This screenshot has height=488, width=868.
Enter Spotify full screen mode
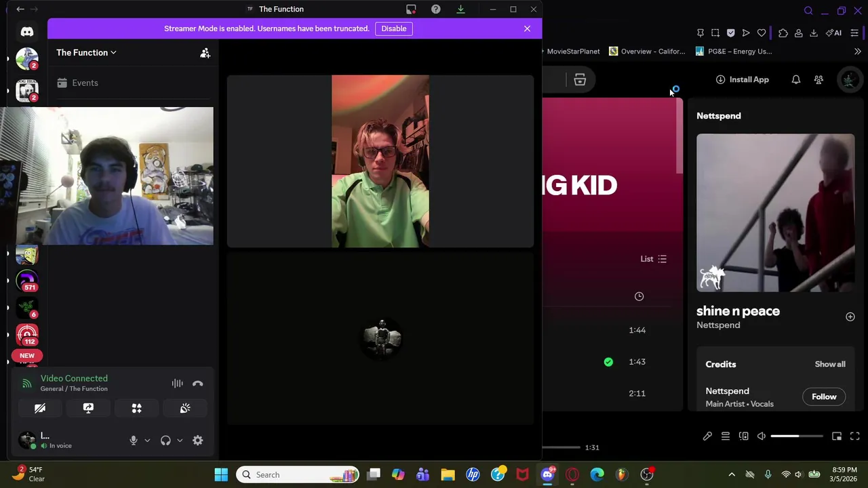pyautogui.click(x=854, y=436)
